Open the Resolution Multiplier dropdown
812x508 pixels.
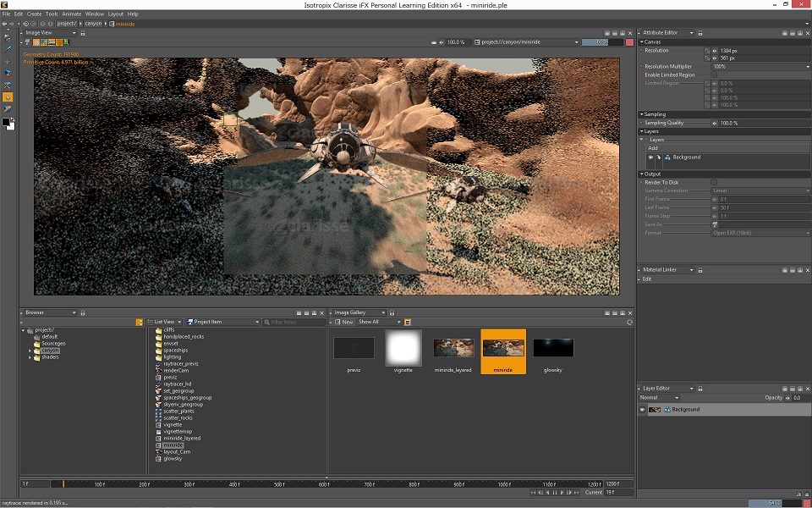[x=760, y=66]
